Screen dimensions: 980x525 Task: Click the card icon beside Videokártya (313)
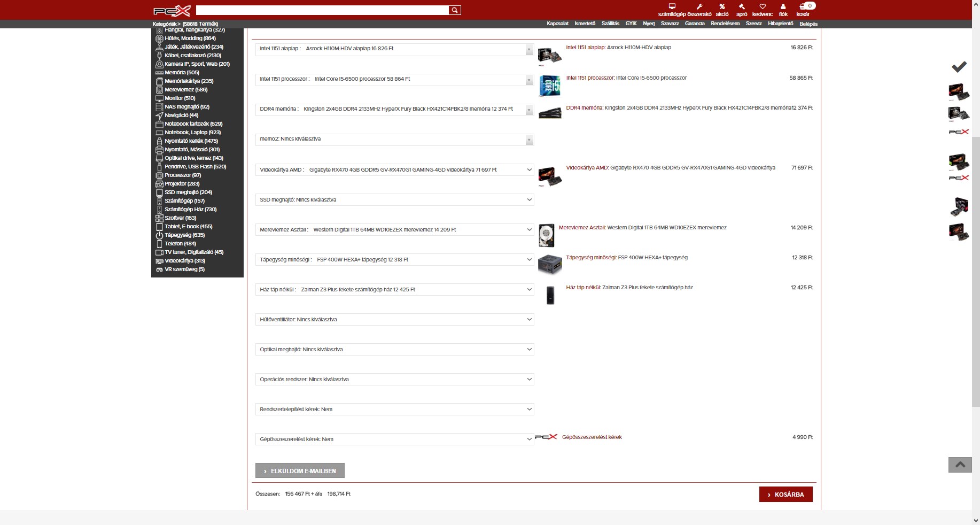point(159,261)
